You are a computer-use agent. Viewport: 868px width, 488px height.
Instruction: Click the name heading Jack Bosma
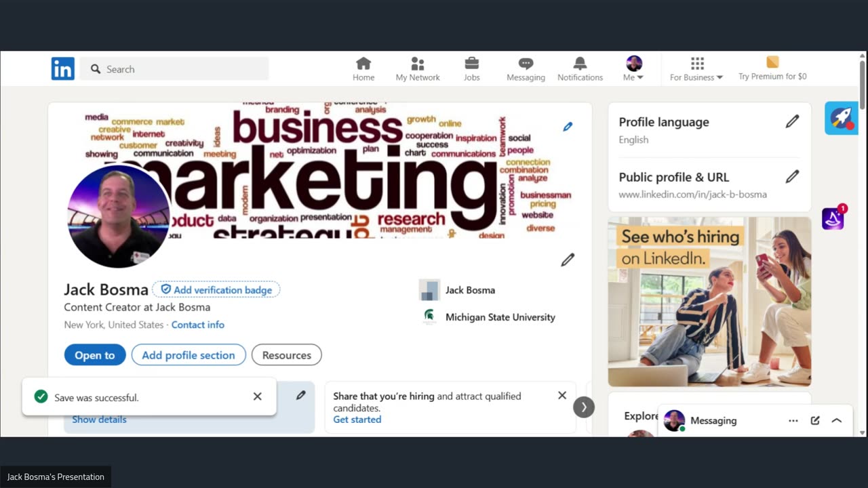tap(106, 289)
